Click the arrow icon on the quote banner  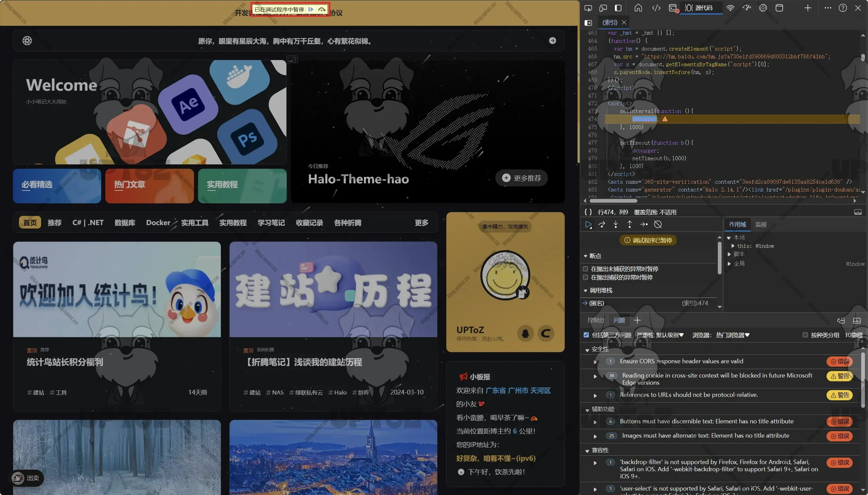click(x=552, y=41)
